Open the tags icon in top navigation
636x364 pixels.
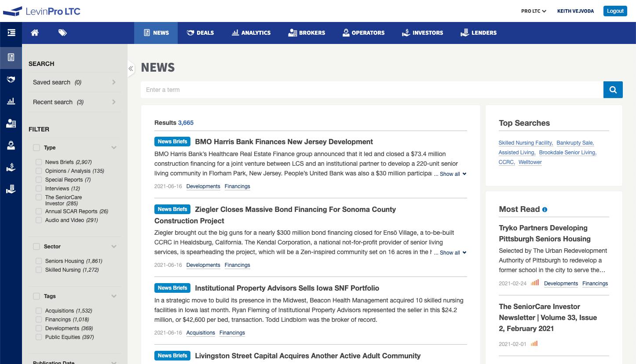62,33
